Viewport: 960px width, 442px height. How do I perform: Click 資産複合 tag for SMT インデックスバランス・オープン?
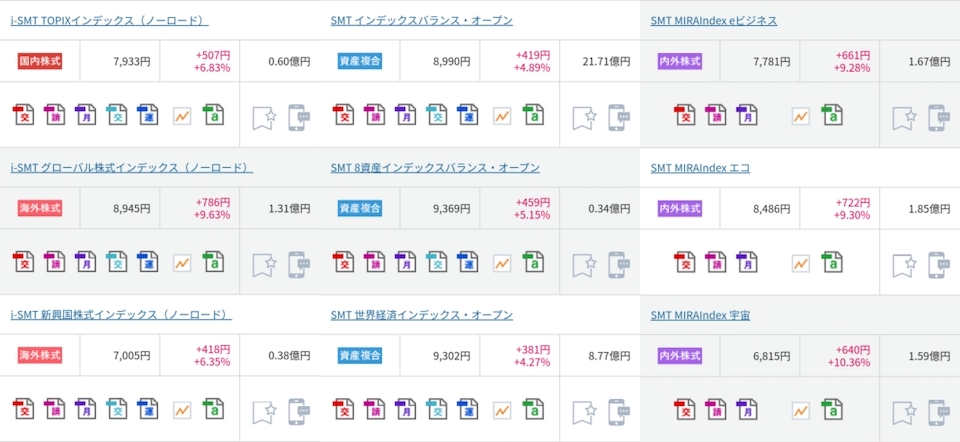(360, 61)
